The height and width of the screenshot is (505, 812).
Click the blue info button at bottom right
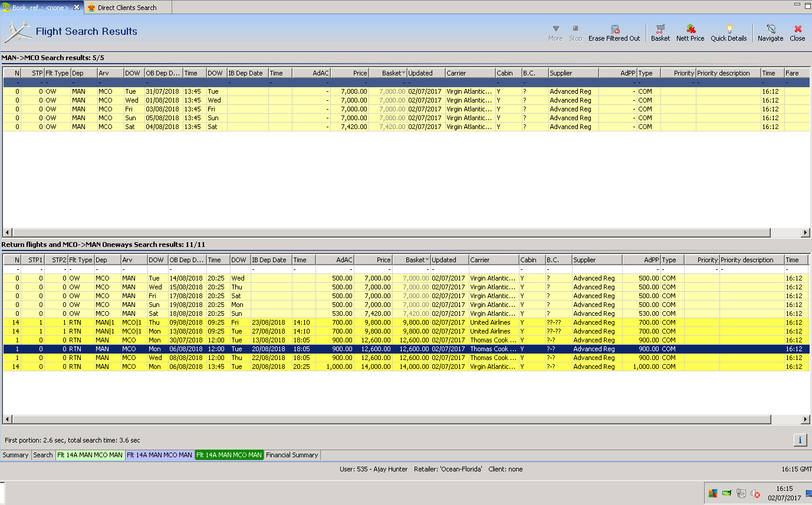(800, 440)
